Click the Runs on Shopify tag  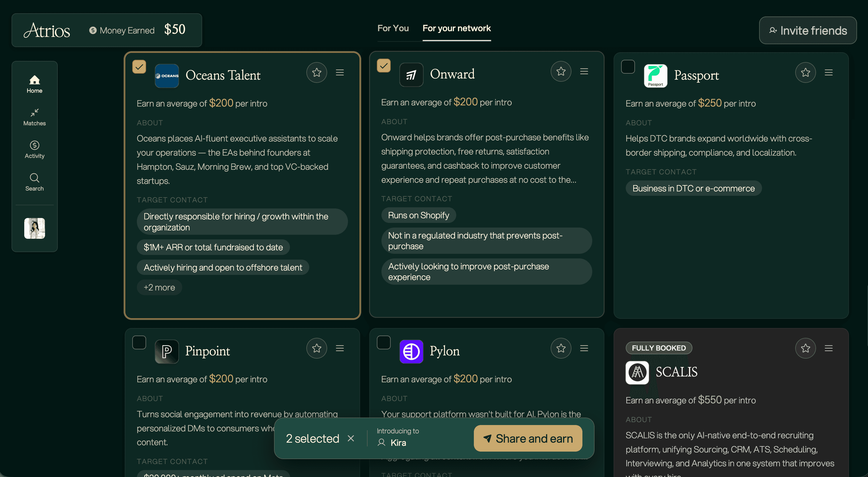(418, 215)
